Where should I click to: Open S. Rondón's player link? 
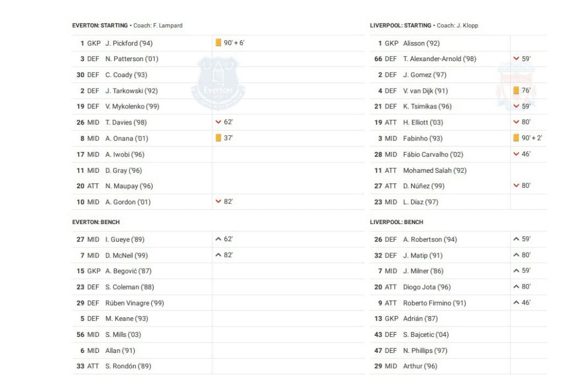coord(128,366)
